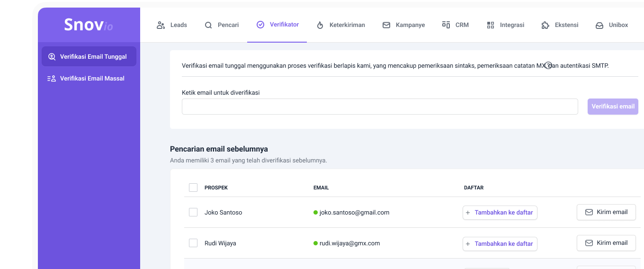Screen dimensions: 644x269
Task: Click the Keterkiriman flame icon
Action: 320,25
